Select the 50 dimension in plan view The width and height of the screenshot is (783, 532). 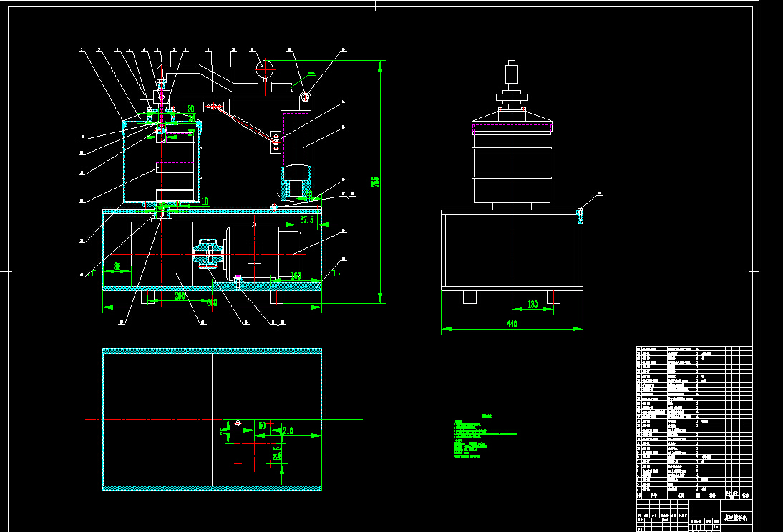point(262,425)
